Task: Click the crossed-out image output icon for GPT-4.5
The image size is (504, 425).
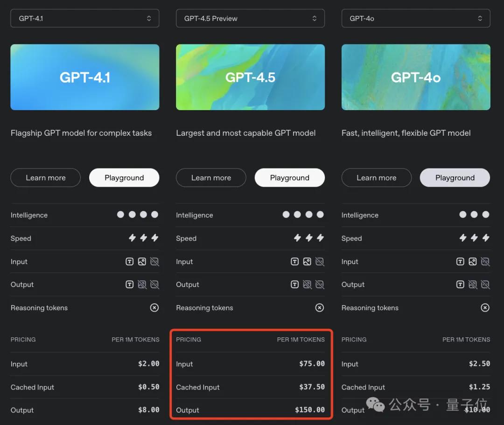Action: [308, 285]
